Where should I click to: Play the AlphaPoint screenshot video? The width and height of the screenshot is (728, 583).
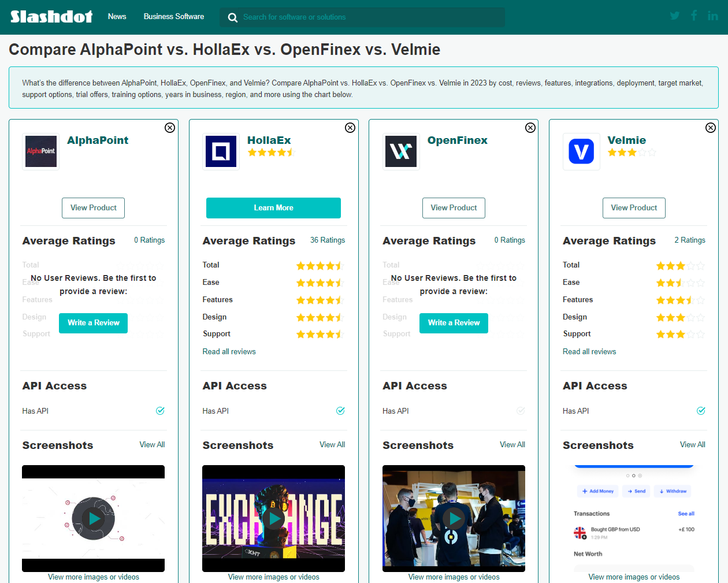(93, 518)
